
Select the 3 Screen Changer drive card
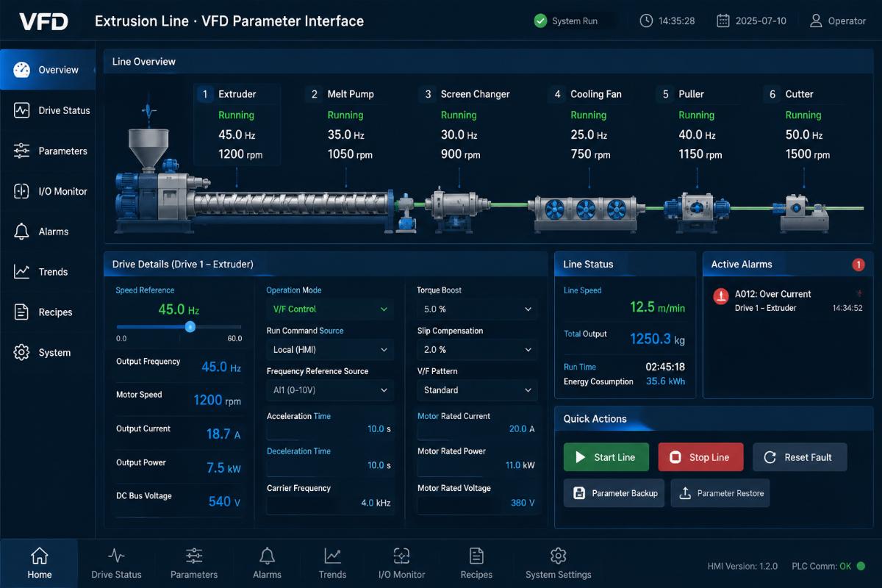click(x=465, y=124)
